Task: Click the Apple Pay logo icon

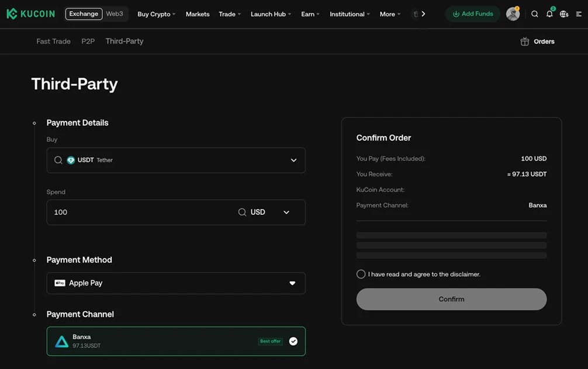Action: [x=60, y=283]
